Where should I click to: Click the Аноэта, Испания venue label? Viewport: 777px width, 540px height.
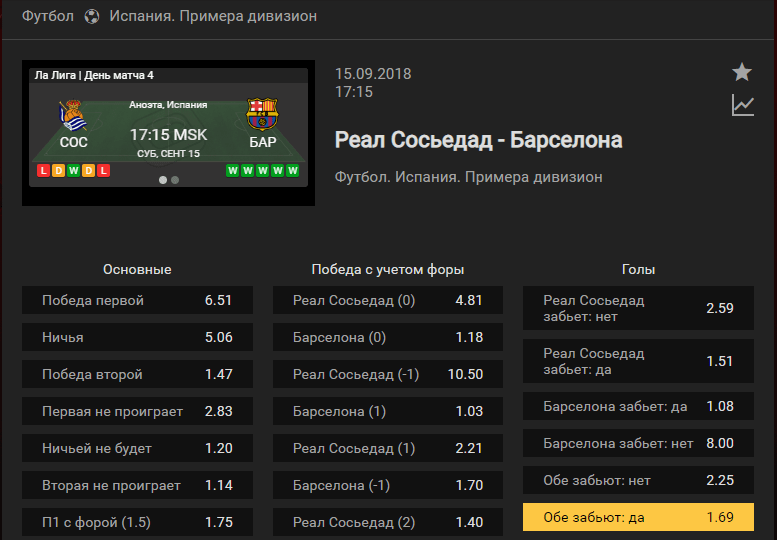click(x=168, y=105)
